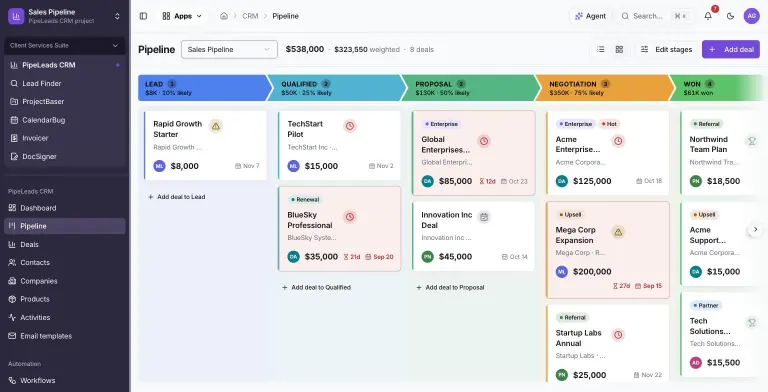768x392 pixels.
Task: Click clock icon on Acme Enterprise card
Action: [618, 141]
